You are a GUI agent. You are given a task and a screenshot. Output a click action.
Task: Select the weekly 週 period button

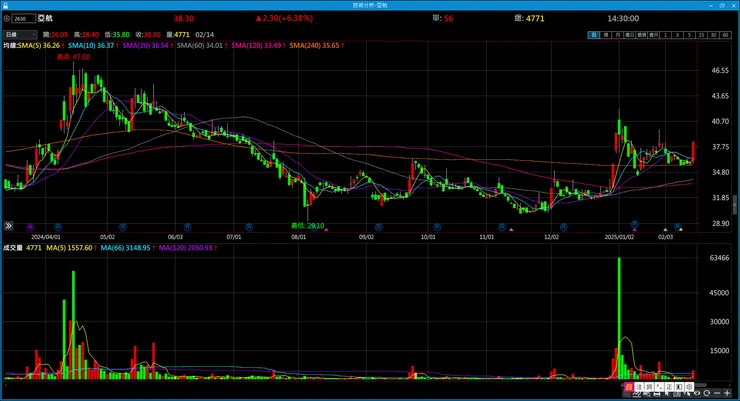pyautogui.click(x=605, y=35)
